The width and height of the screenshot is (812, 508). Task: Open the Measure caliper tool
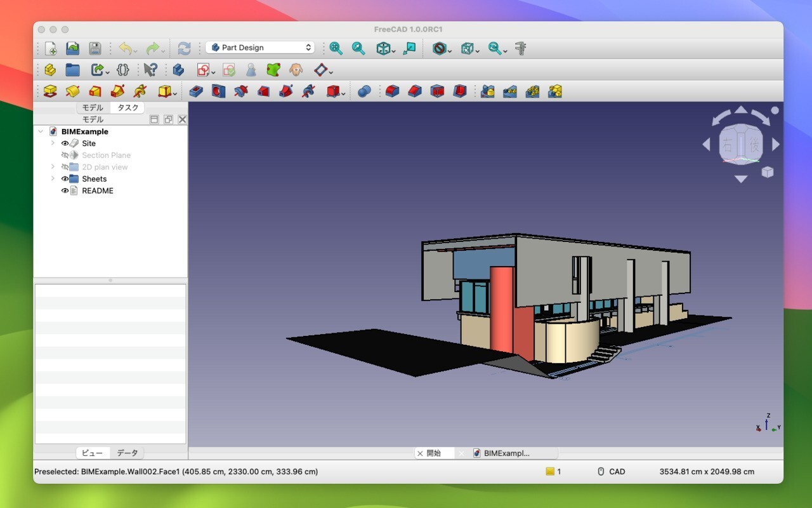521,48
